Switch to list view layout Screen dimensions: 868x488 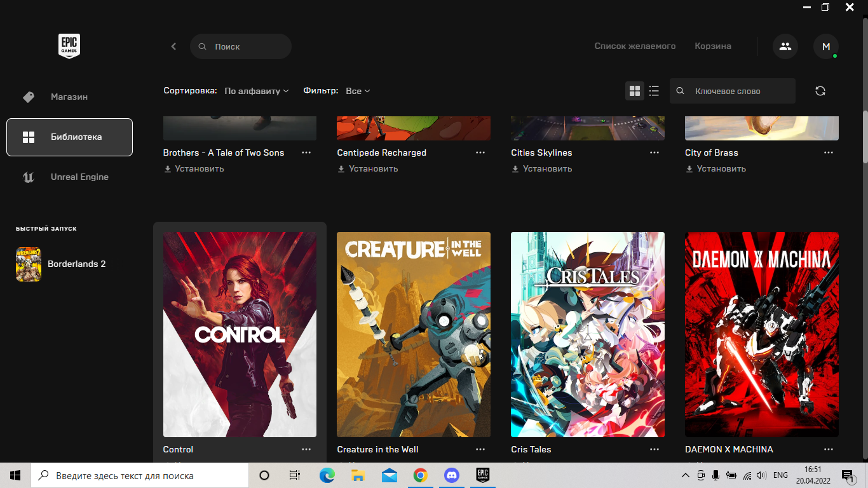654,91
